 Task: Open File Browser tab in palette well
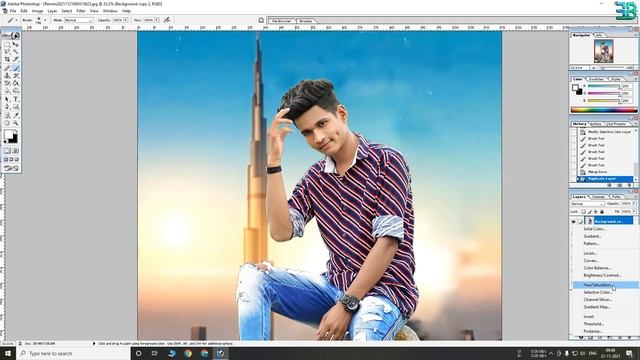click(282, 20)
